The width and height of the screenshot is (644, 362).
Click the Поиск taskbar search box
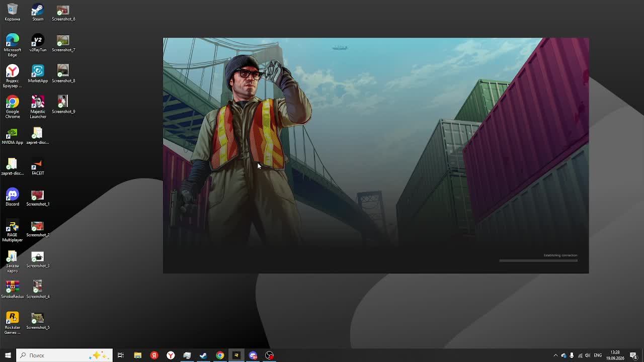coord(64,355)
